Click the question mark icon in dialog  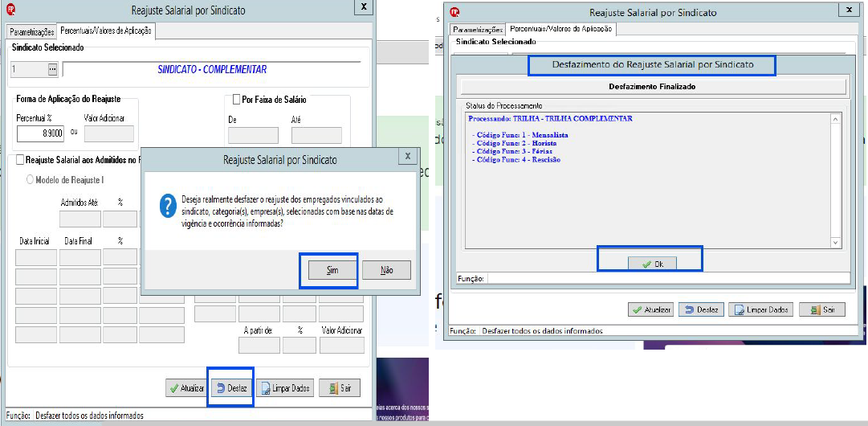pos(168,206)
